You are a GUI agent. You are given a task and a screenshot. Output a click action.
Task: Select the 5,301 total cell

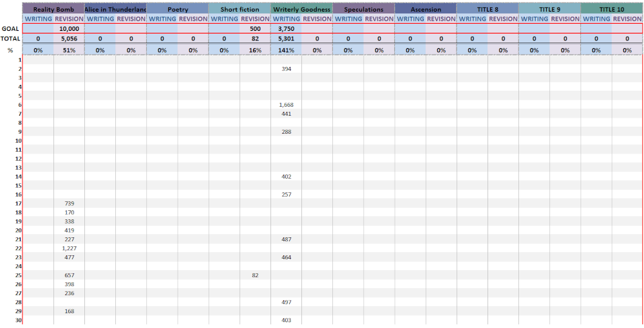tap(286, 39)
